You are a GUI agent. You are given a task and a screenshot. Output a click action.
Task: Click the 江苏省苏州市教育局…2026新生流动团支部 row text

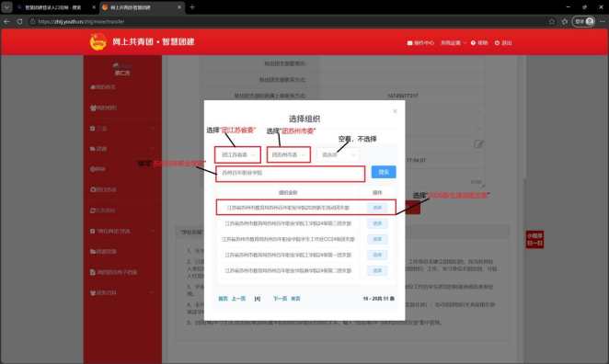288,208
